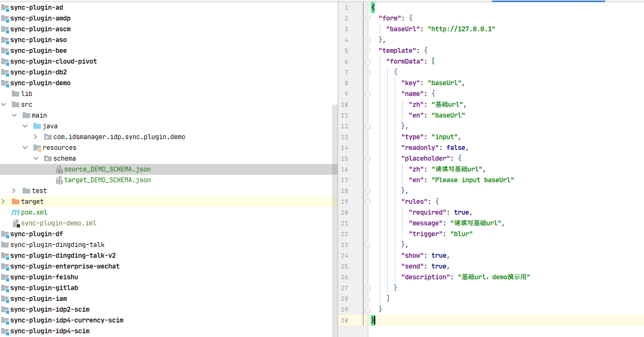
Task: Click the source_DEMO_SCHEMA.json file icon
Action: (x=59, y=169)
